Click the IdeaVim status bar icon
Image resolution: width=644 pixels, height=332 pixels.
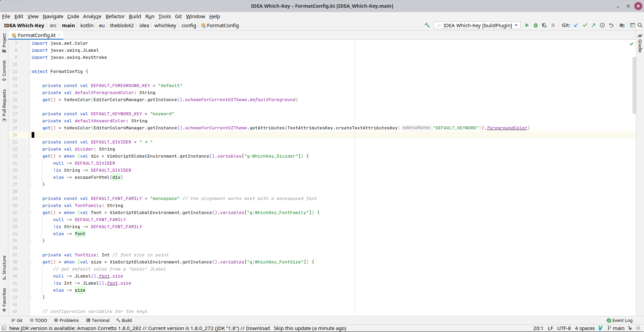[x=601, y=328]
